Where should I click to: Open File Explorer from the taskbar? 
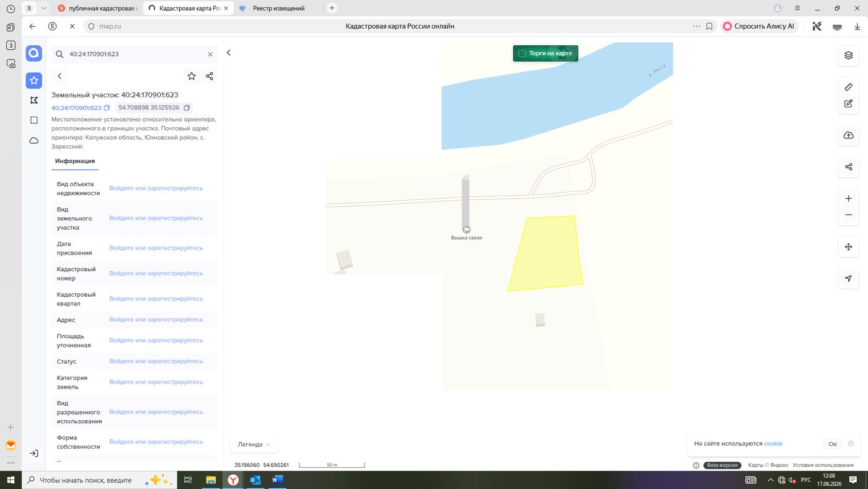[210, 480]
